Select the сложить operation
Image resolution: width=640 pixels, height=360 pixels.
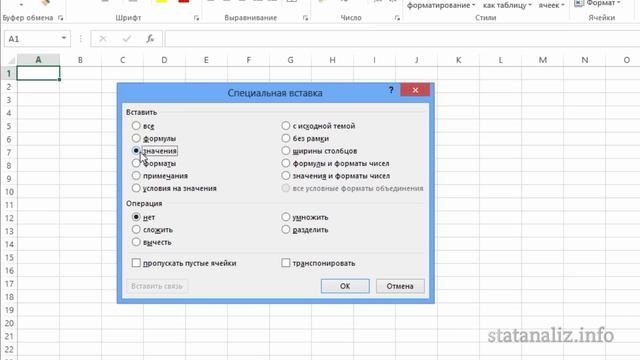tap(136, 229)
